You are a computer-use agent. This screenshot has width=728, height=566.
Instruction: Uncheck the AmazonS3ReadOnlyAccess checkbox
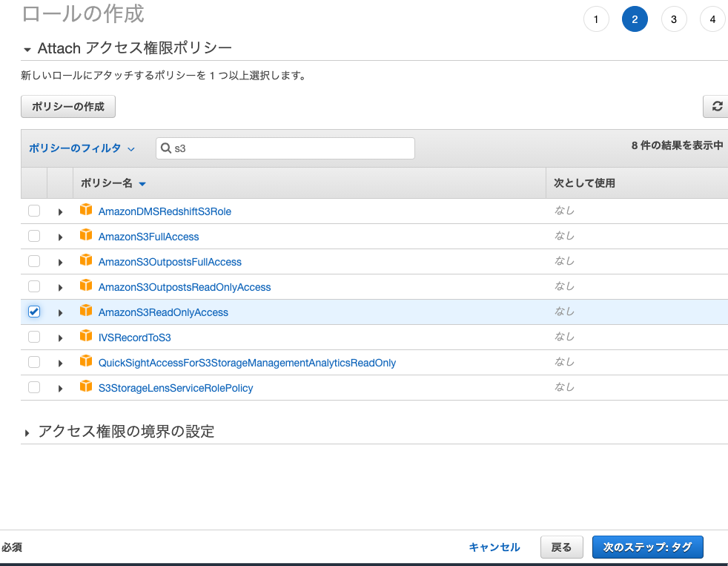34,312
